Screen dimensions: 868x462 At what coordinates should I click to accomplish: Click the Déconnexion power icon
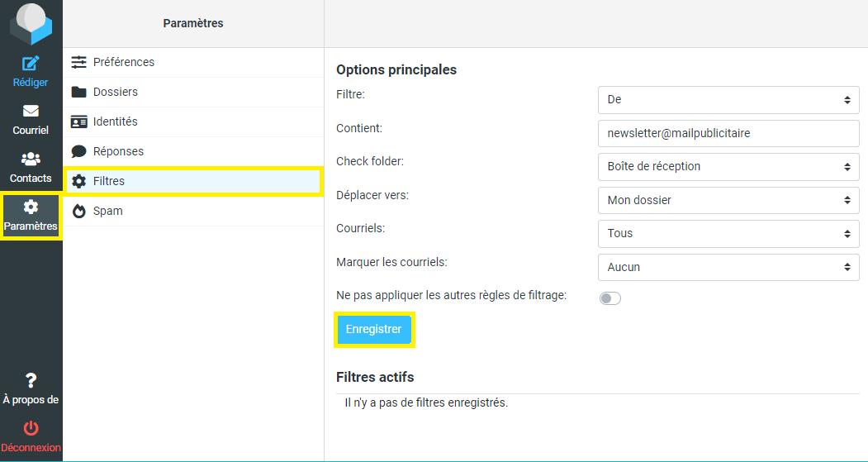pyautogui.click(x=31, y=428)
